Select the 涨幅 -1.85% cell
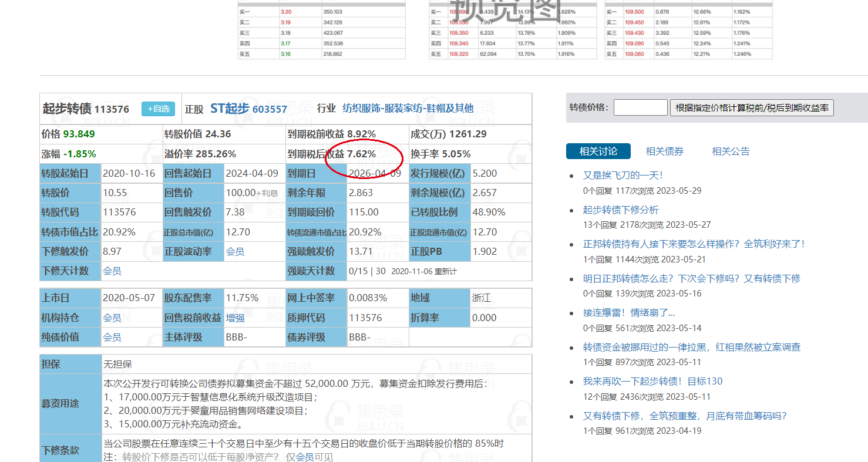 101,154
